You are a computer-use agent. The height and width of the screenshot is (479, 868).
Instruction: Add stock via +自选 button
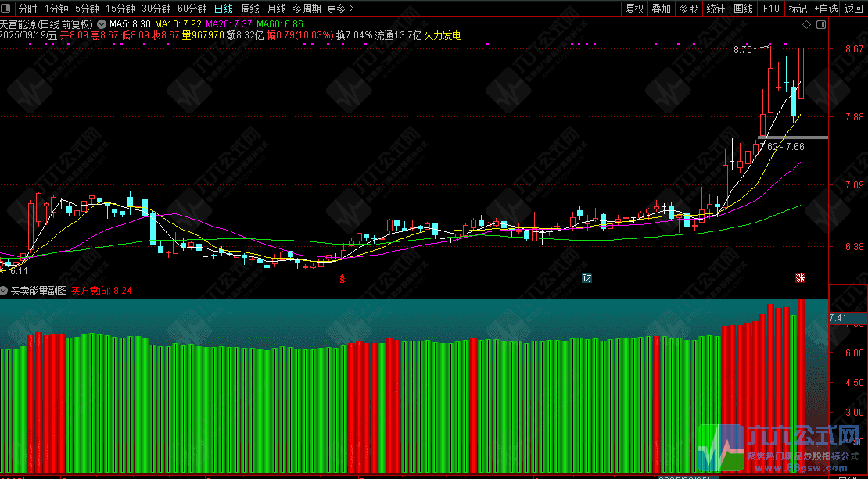(826, 9)
